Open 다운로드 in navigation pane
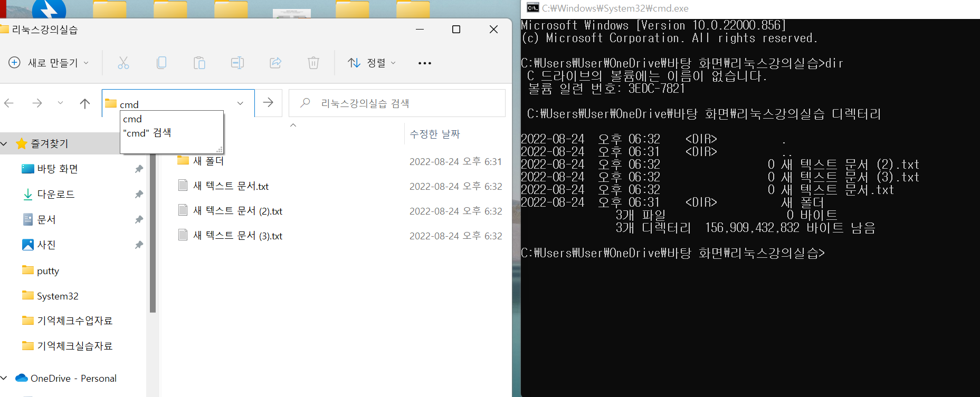 click(56, 194)
